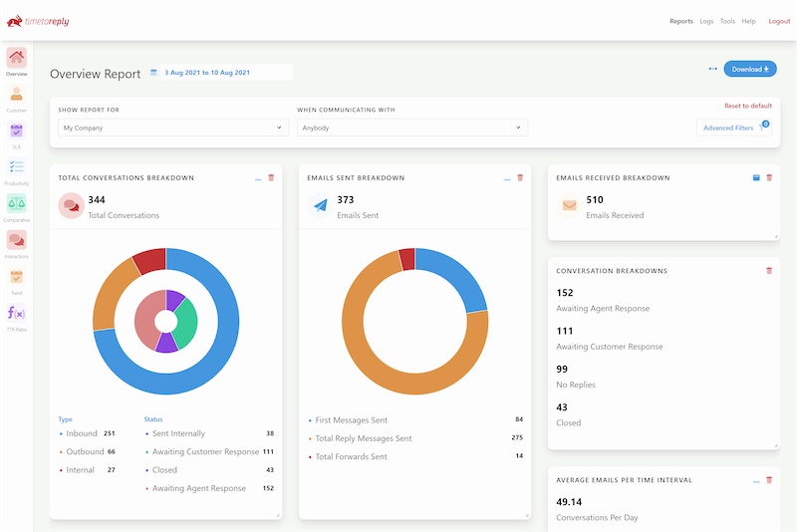Open the Help menu
The height and width of the screenshot is (532, 797).
(x=748, y=21)
